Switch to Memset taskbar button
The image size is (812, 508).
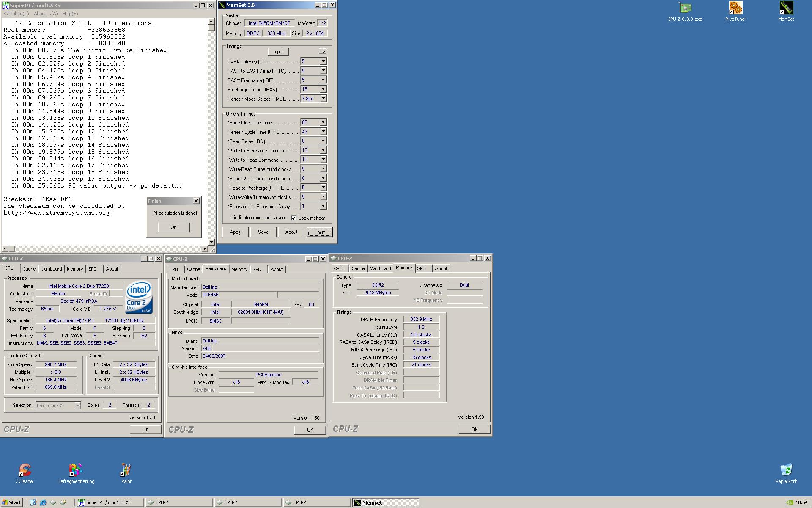(386, 502)
